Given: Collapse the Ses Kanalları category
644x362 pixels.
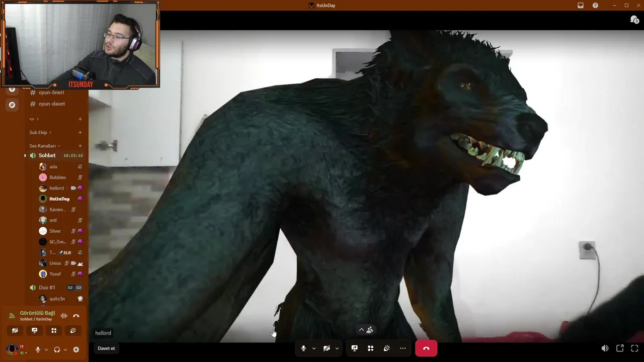Looking at the screenshot, I should [44, 146].
